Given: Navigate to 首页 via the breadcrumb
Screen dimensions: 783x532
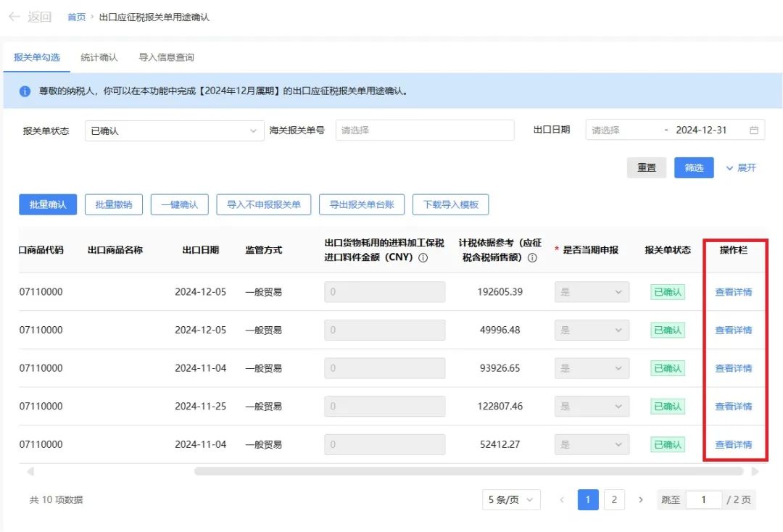Looking at the screenshot, I should tap(76, 16).
